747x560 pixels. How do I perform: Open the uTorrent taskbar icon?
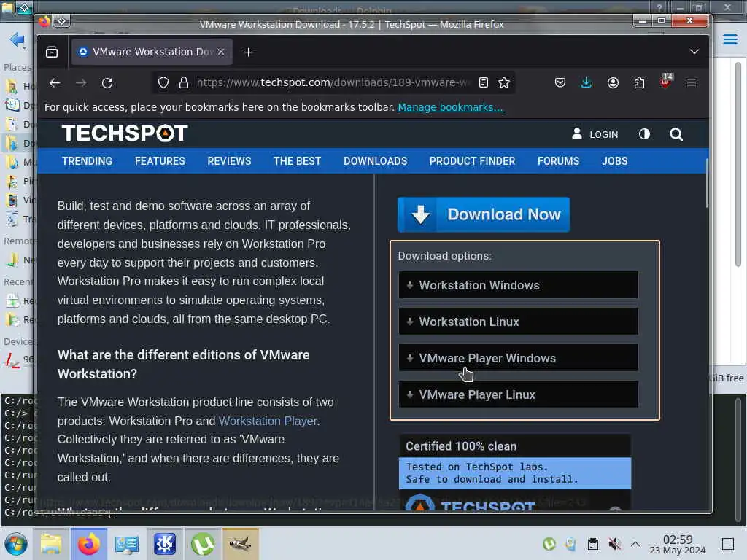pyautogui.click(x=203, y=544)
